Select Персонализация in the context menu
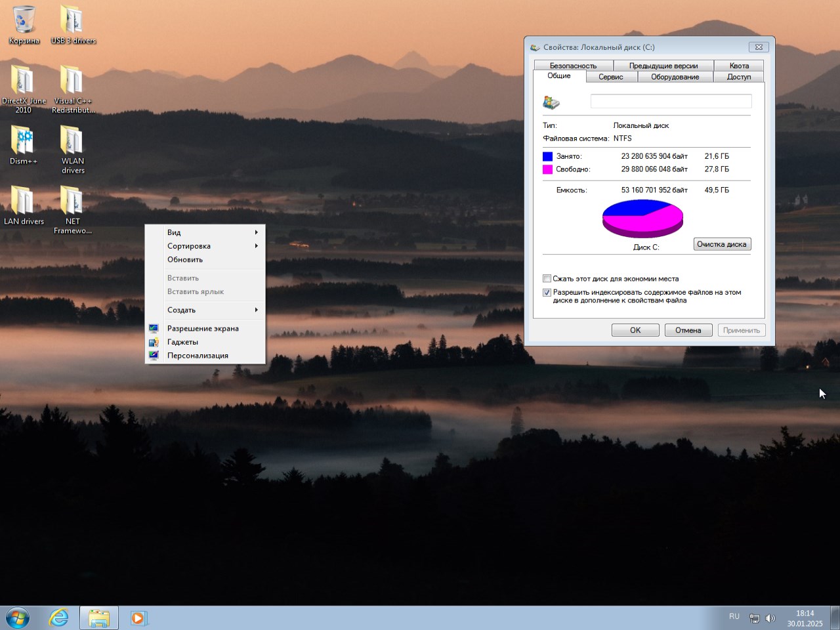The image size is (840, 630). click(197, 355)
